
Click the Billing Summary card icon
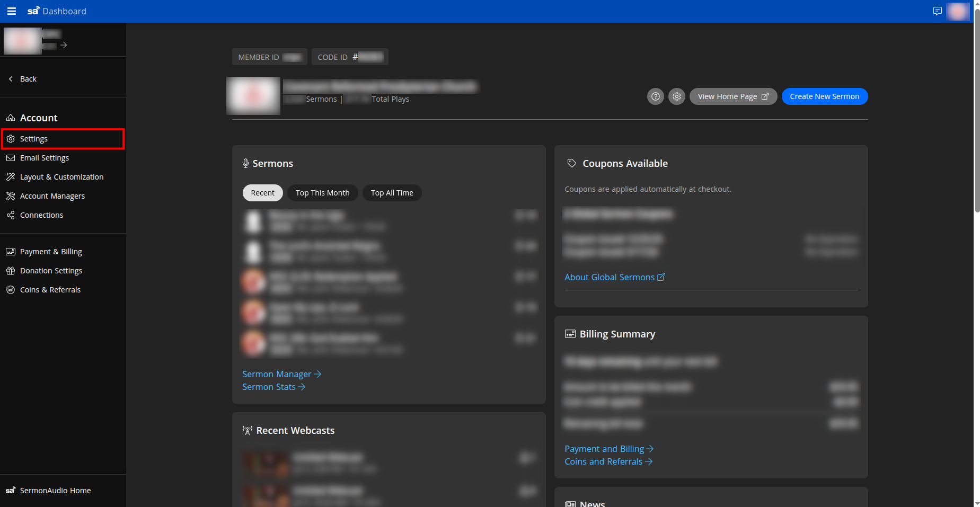(570, 334)
